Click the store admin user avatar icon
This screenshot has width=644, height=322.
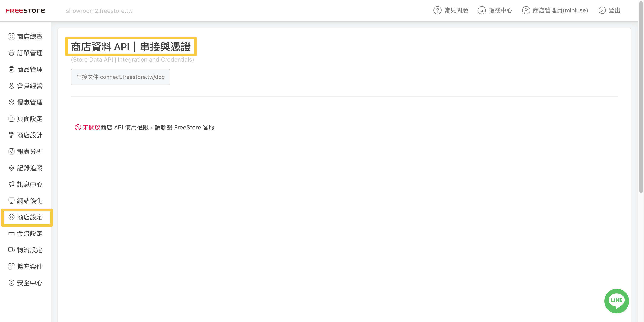tap(526, 10)
